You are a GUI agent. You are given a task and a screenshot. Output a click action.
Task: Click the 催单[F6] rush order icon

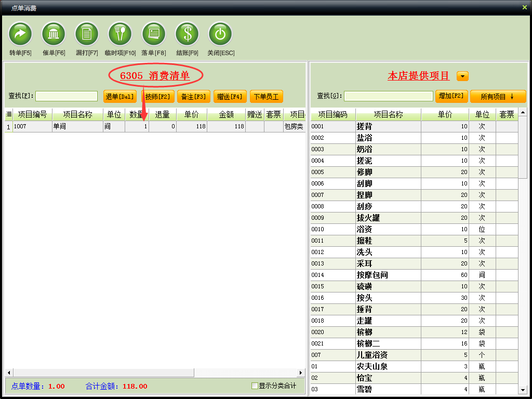click(54, 34)
